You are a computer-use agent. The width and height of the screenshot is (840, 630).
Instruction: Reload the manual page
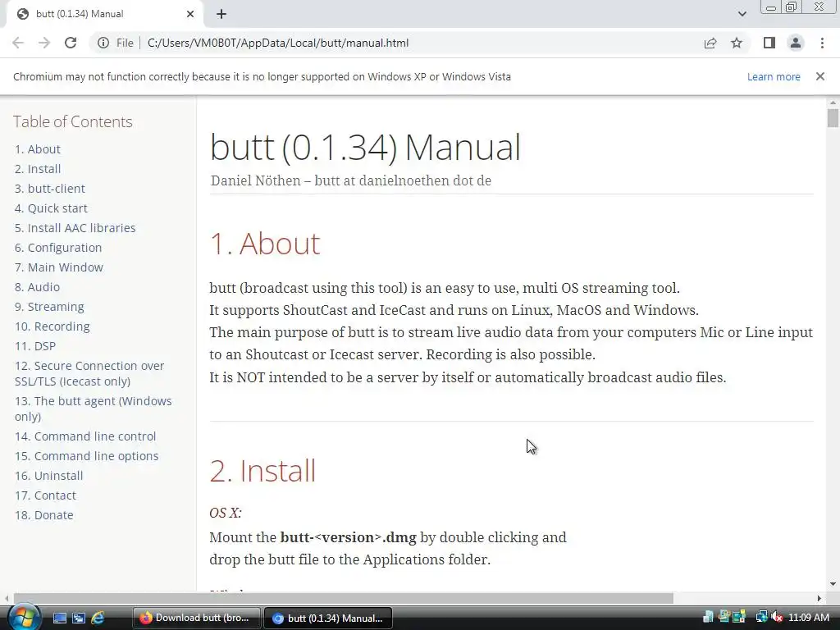pyautogui.click(x=71, y=43)
